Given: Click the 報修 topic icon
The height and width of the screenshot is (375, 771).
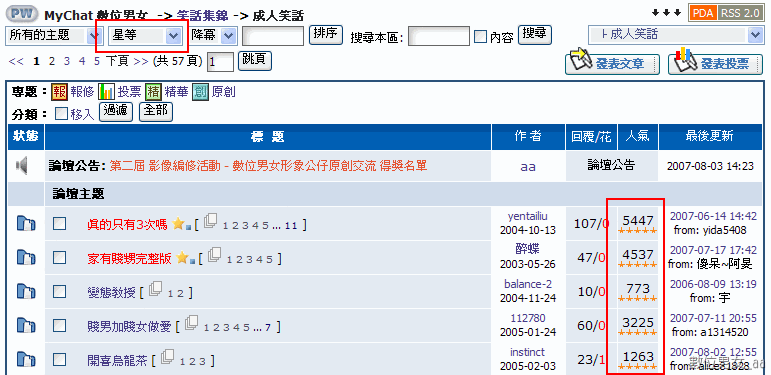Looking at the screenshot, I should (x=59, y=91).
